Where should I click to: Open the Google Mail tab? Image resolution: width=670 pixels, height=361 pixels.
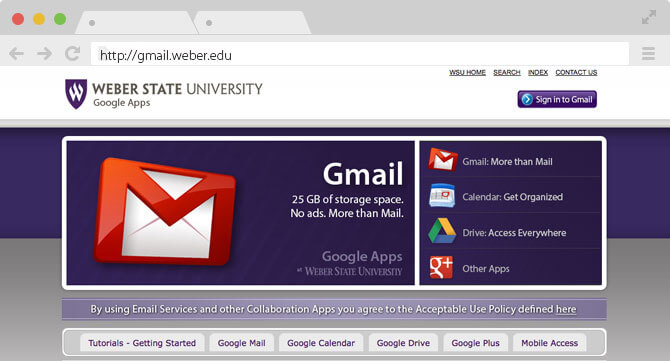click(241, 343)
